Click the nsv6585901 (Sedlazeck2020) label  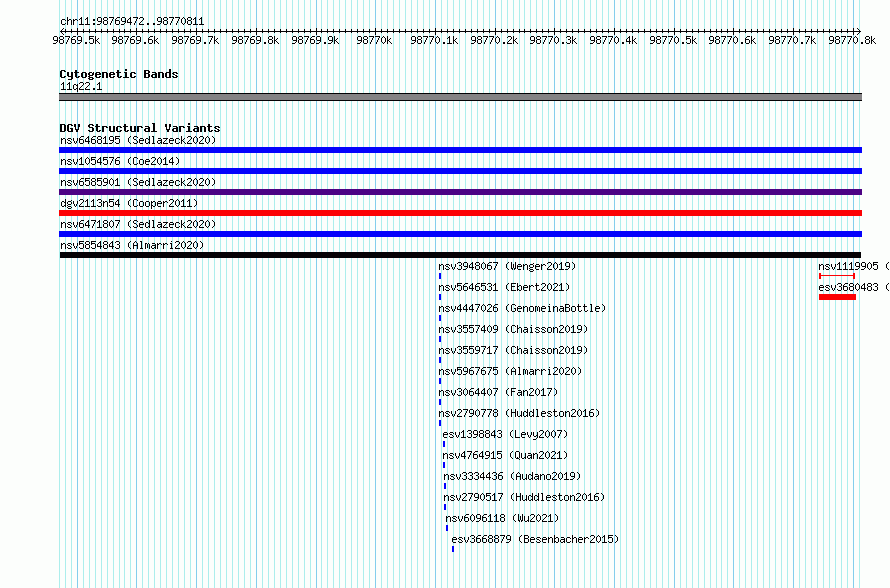pos(138,182)
